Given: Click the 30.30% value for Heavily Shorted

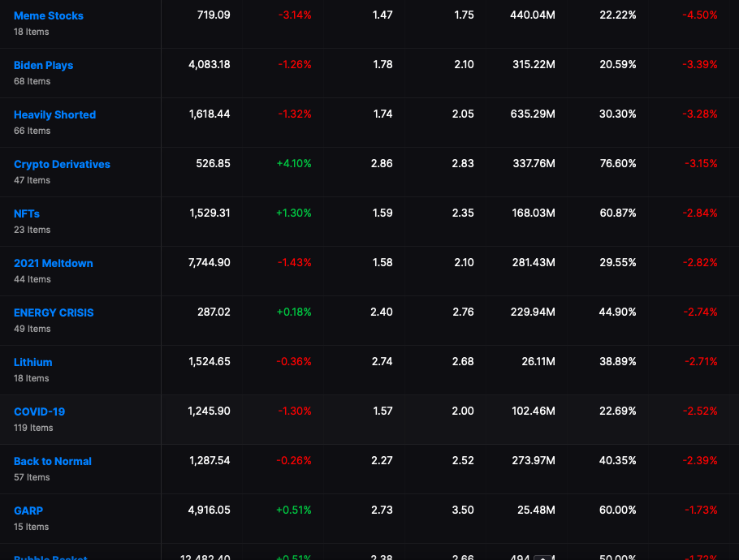Looking at the screenshot, I should tap(617, 114).
